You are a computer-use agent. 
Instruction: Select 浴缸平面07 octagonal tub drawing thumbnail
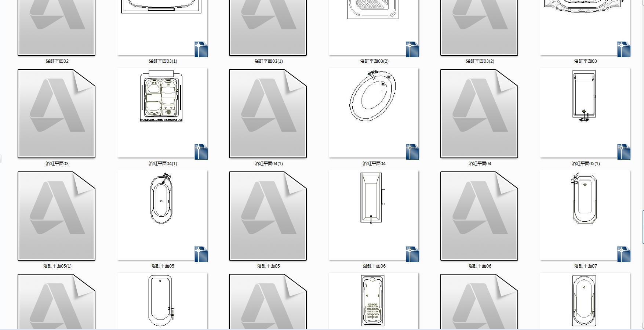pos(585,216)
